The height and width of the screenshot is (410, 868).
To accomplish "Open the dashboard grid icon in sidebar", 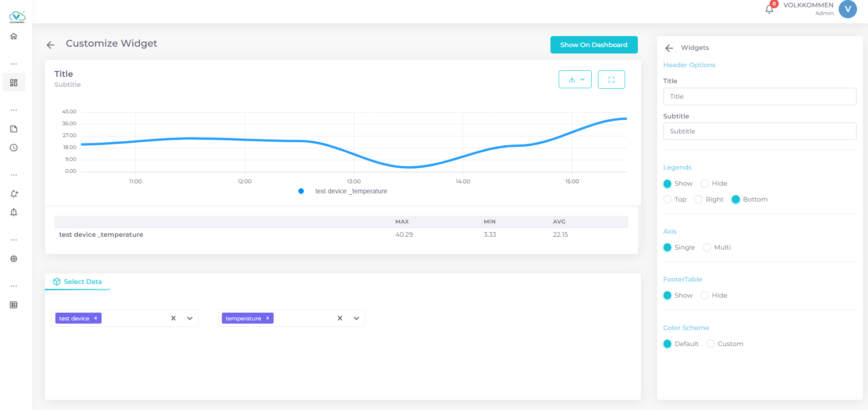I will [14, 83].
